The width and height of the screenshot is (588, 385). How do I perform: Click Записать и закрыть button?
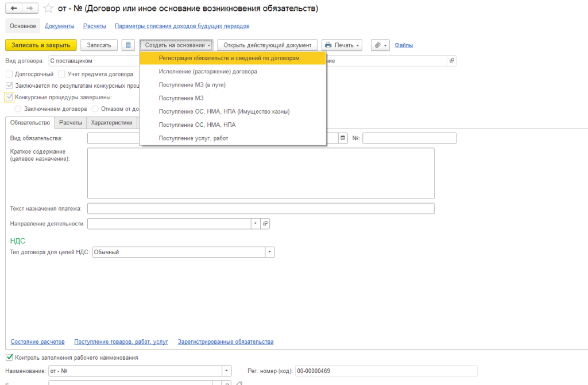pyautogui.click(x=41, y=45)
